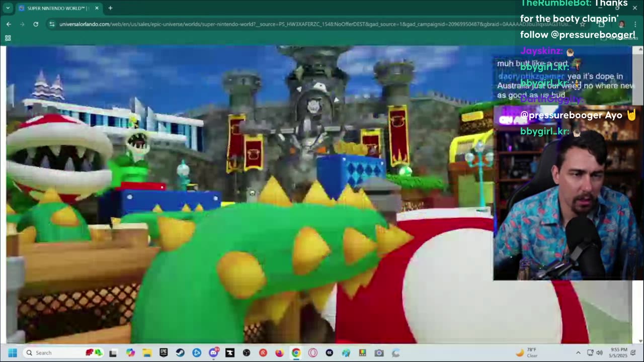Switch to Google Chrome on the taskbar
The height and width of the screenshot is (362, 644).
pos(296,353)
